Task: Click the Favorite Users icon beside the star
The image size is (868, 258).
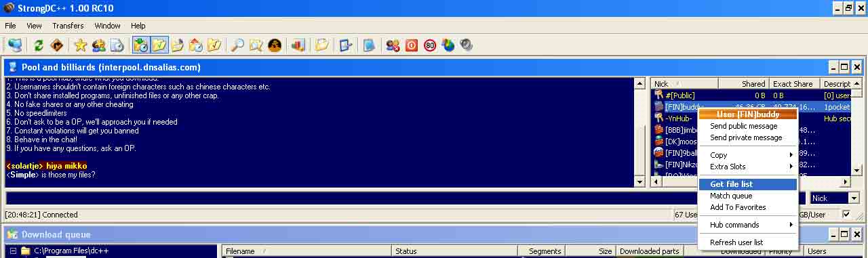Action: point(99,45)
